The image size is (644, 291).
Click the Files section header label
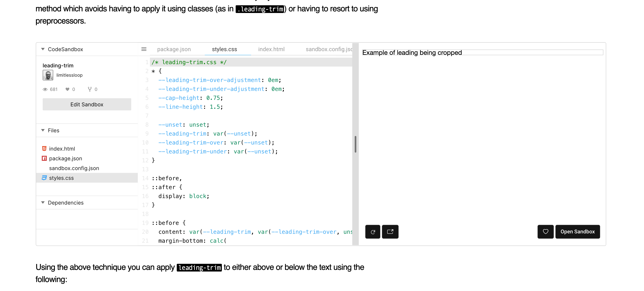(53, 130)
